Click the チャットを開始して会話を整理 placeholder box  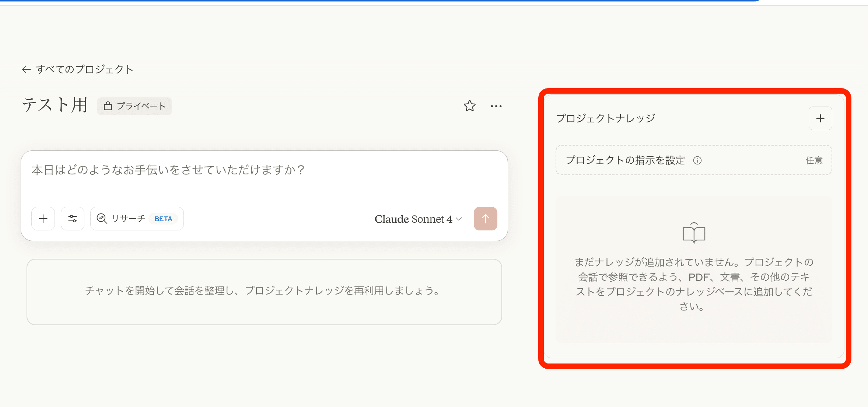(x=264, y=291)
